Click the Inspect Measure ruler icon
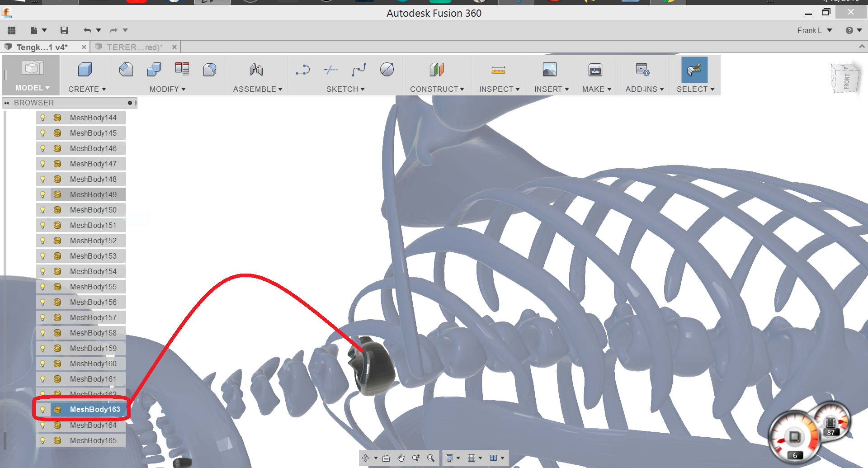Image resolution: width=868 pixels, height=468 pixels. (x=498, y=70)
